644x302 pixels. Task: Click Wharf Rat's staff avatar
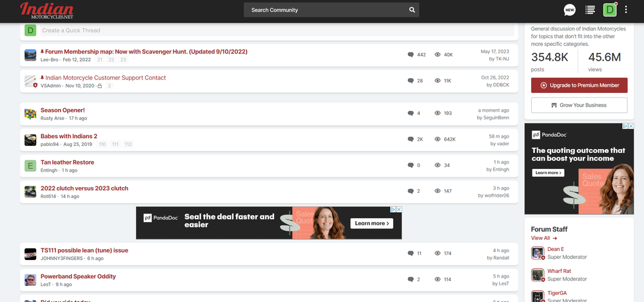point(538,275)
